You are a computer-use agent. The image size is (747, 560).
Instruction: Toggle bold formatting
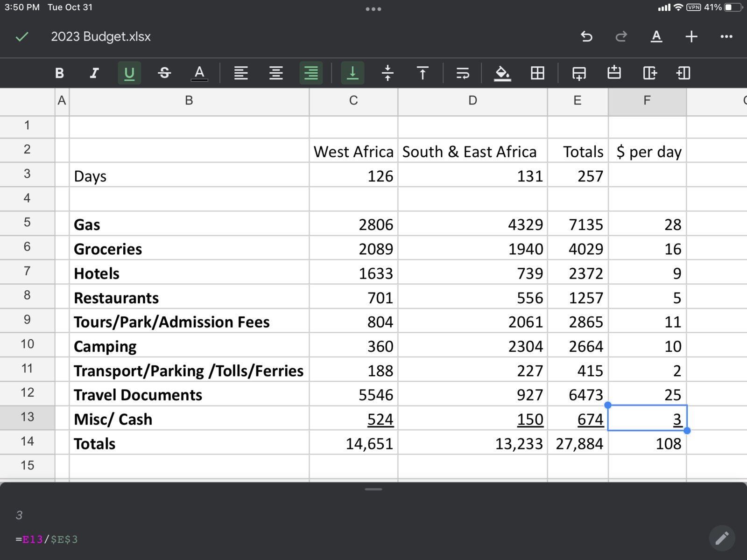click(59, 73)
